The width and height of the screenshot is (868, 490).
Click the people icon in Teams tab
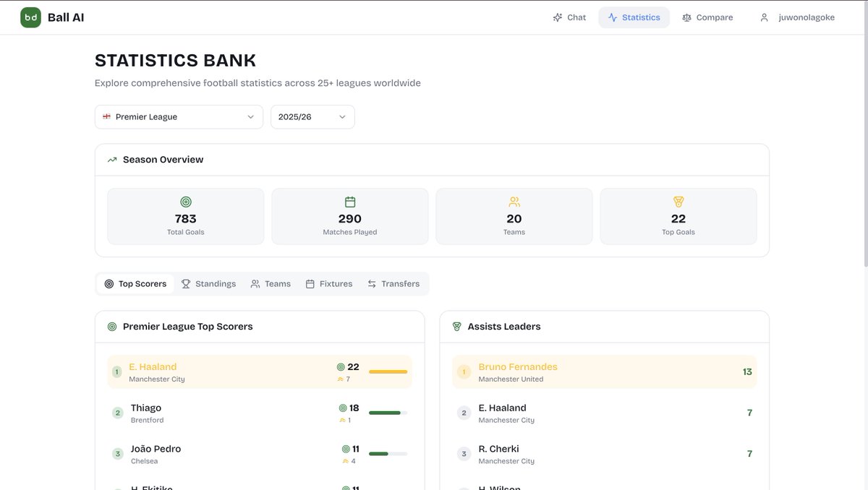[x=255, y=284]
